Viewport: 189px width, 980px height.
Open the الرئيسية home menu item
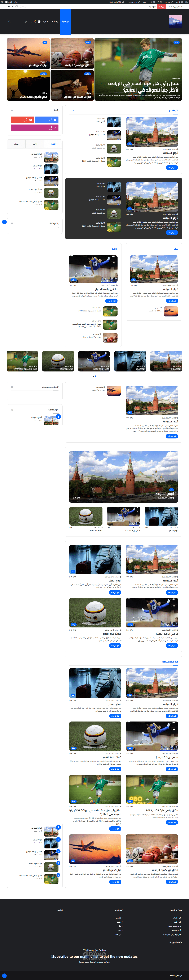click(x=66, y=22)
